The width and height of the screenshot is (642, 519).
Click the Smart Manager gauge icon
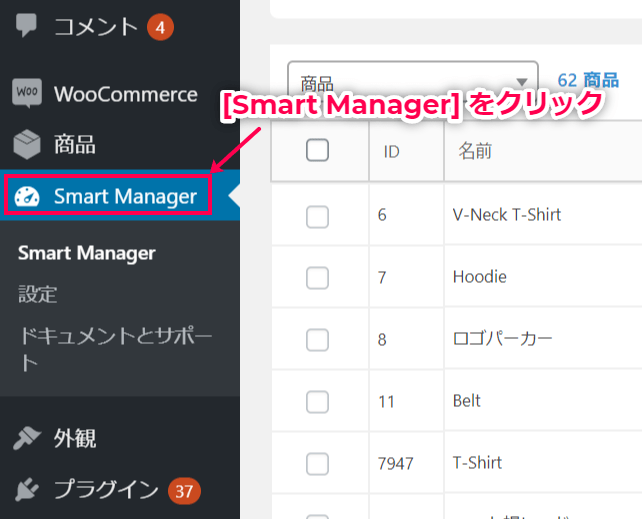(x=27, y=196)
